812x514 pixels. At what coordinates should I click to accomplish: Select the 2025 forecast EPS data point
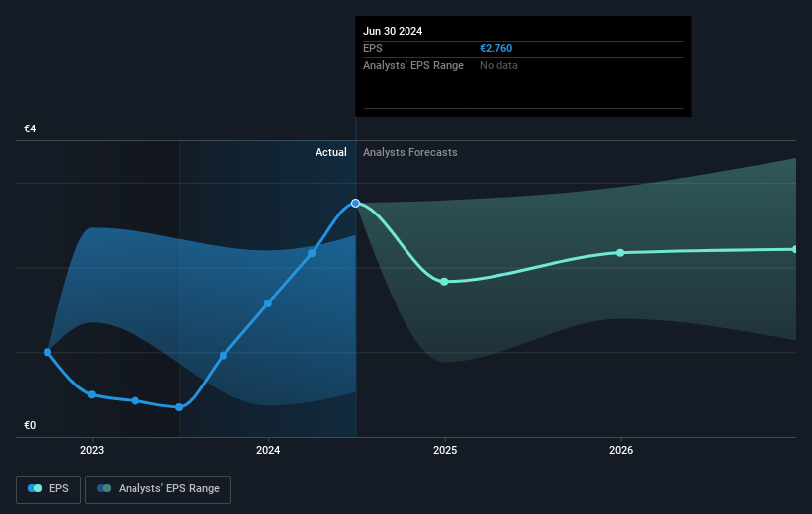pyautogui.click(x=444, y=282)
